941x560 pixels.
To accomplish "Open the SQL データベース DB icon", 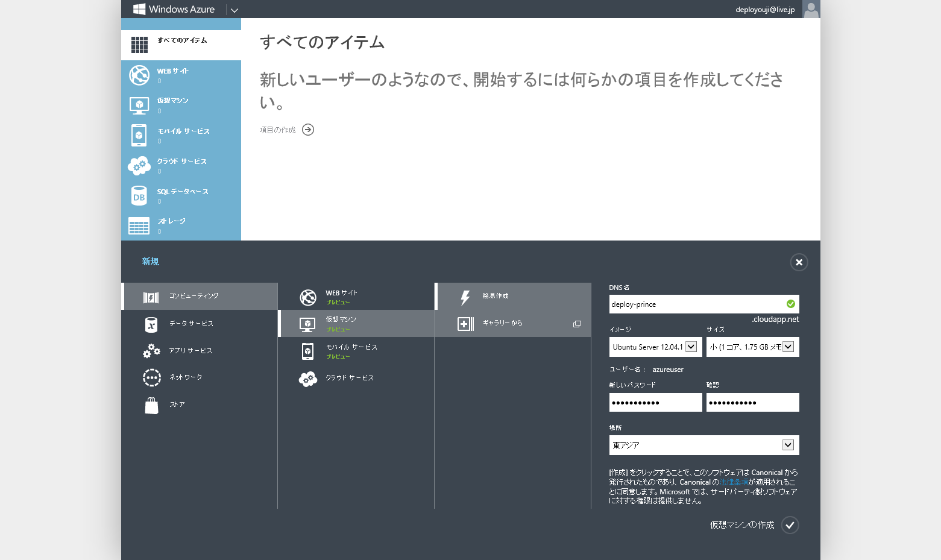I will tap(139, 196).
